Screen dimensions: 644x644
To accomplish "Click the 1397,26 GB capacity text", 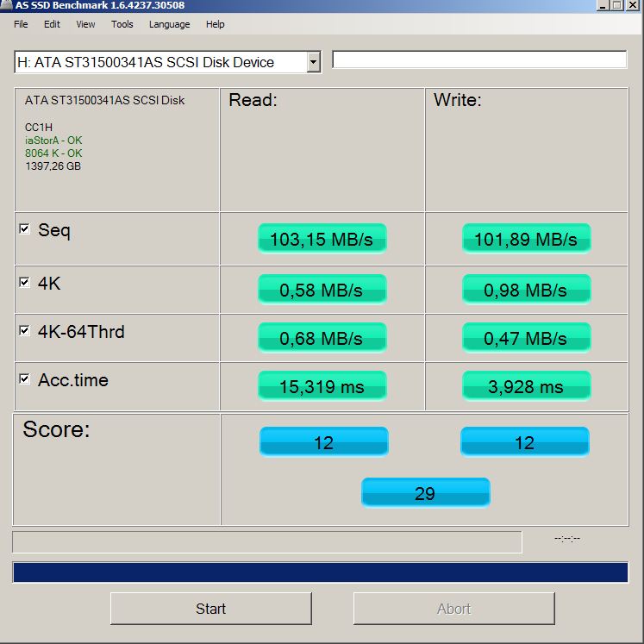I will coord(53,166).
